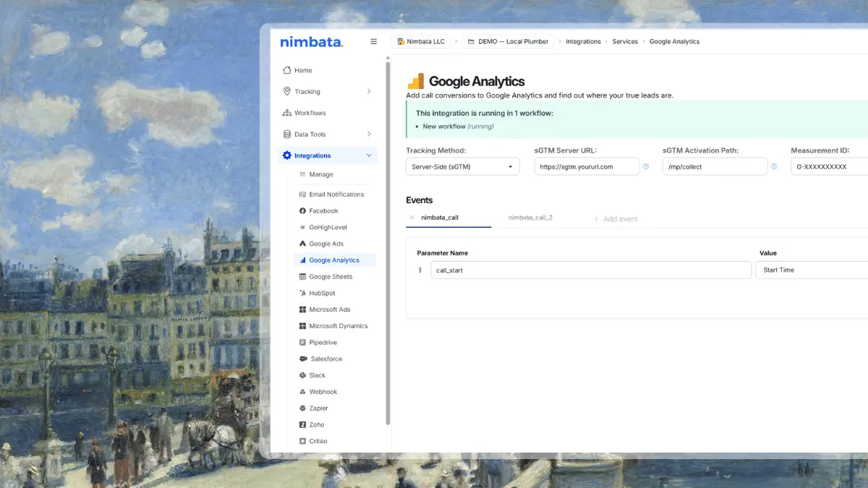This screenshot has height=488, width=868.
Task: Switch to the nimbata_call_2 event tab
Action: (x=530, y=218)
